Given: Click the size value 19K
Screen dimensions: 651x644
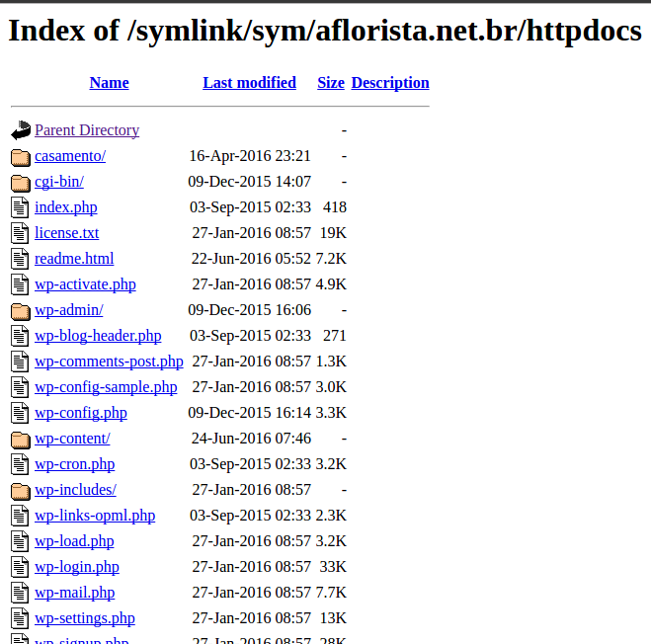Looking at the screenshot, I should [333, 233].
